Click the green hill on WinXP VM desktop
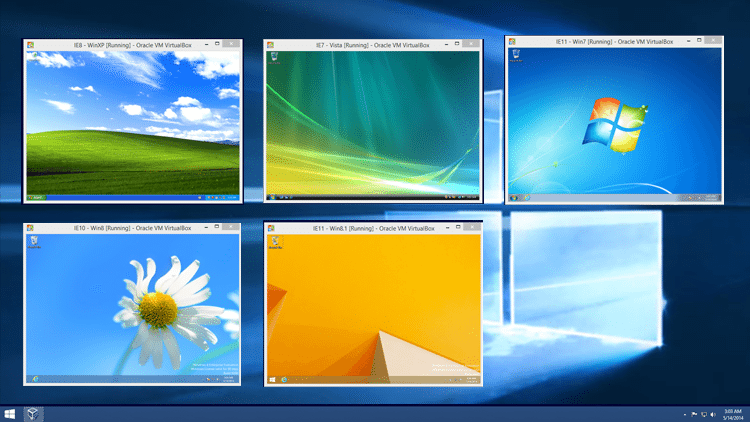 [133, 163]
